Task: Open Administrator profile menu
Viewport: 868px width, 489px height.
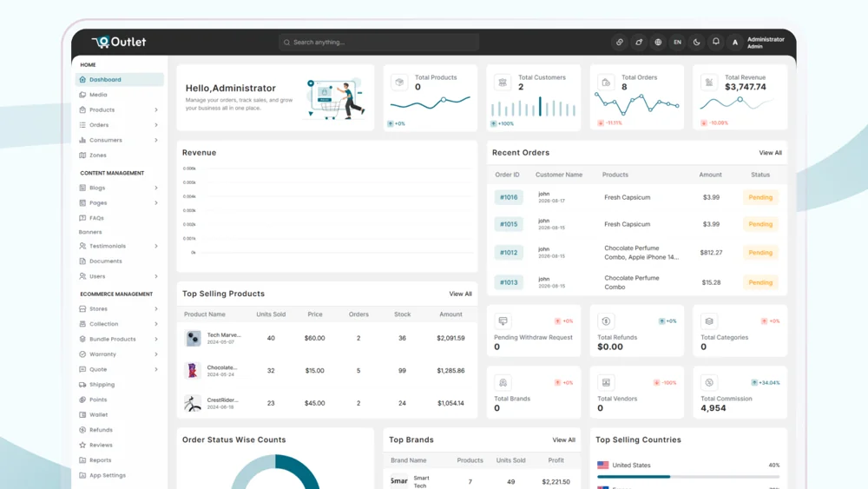Action: coord(757,42)
